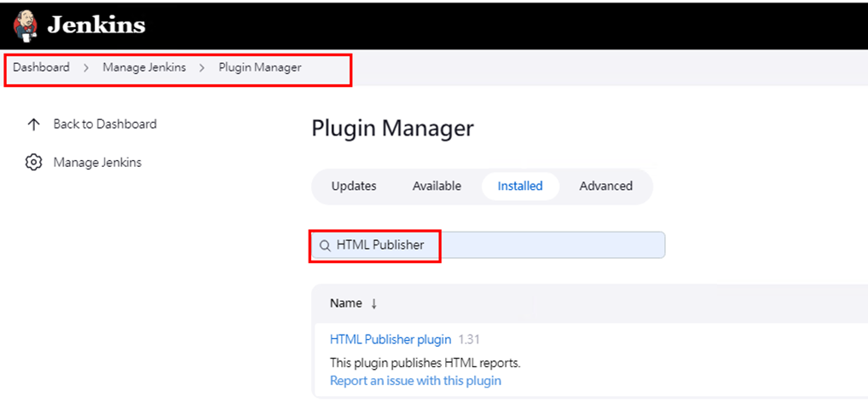Click the Manage Jenkins gear icon

point(34,162)
